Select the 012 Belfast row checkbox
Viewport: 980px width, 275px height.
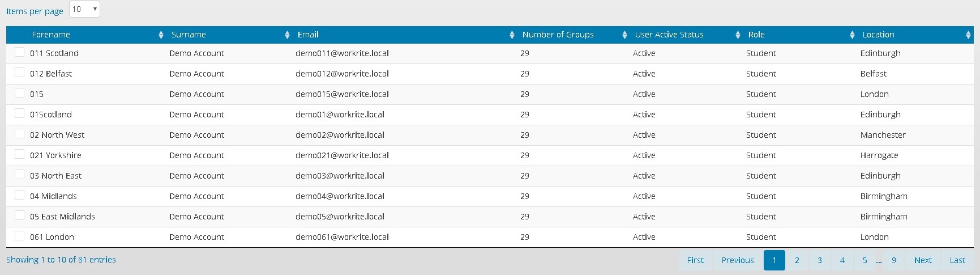point(20,73)
